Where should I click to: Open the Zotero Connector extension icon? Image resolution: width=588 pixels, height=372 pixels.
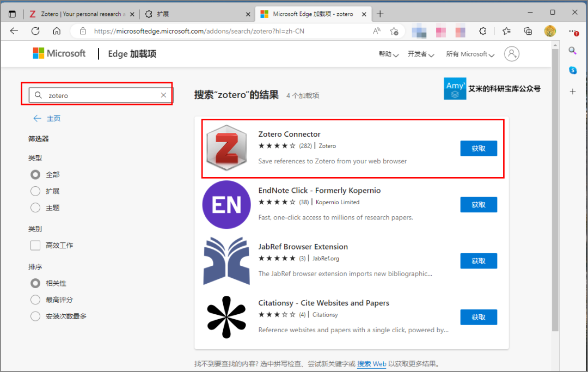[x=226, y=148]
